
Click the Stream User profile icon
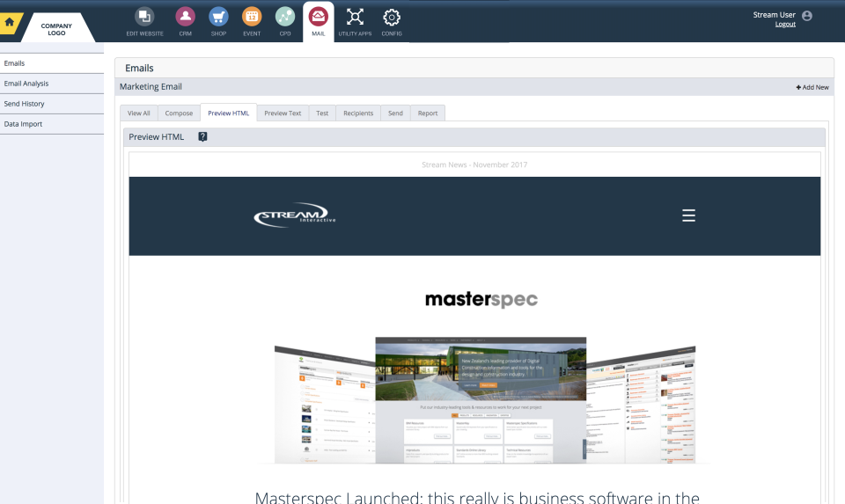[x=807, y=16]
